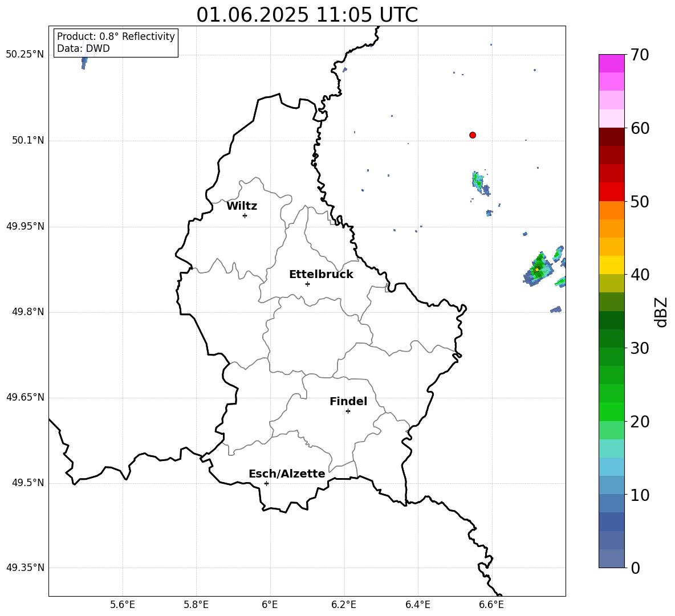
Task: Click the large green radar echo with yellow core
Action: point(538,270)
